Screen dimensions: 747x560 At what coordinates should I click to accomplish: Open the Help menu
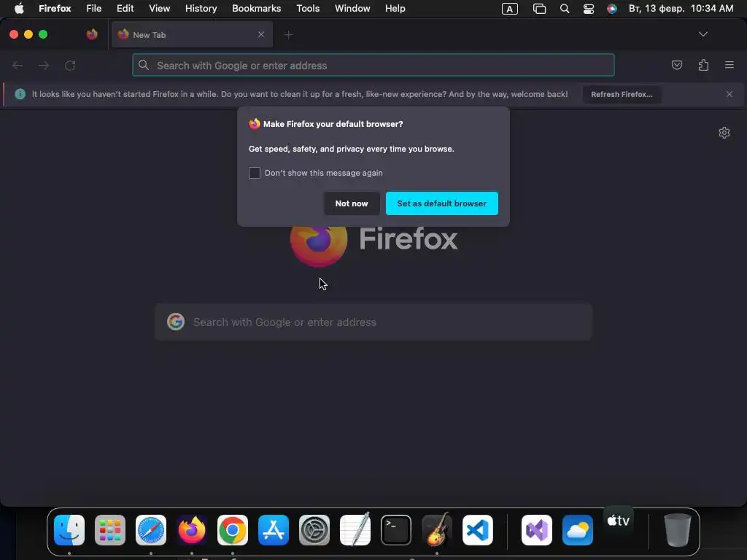point(395,9)
